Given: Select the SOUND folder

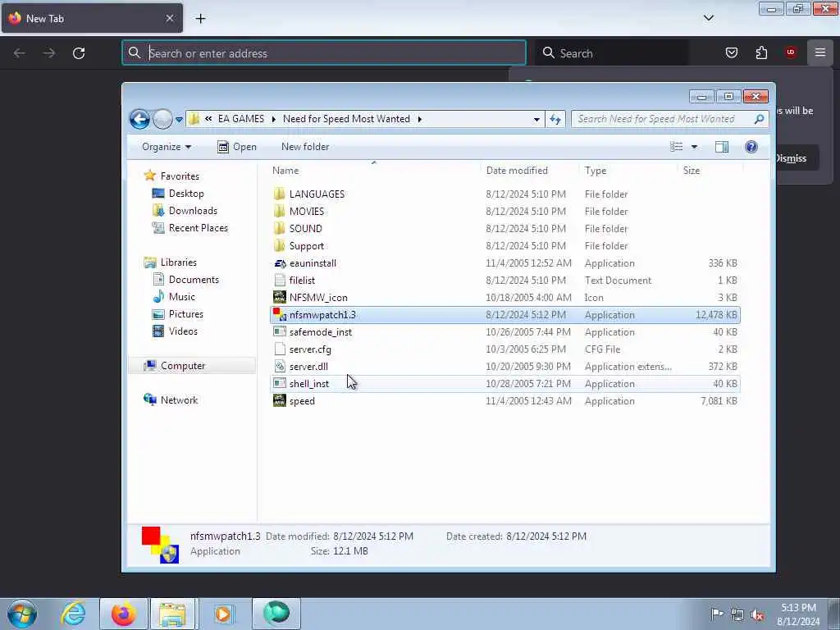Looking at the screenshot, I should (504, 228).
